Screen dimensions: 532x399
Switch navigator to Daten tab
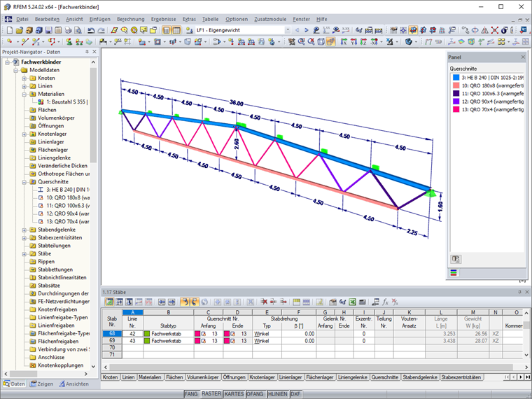pos(14,384)
